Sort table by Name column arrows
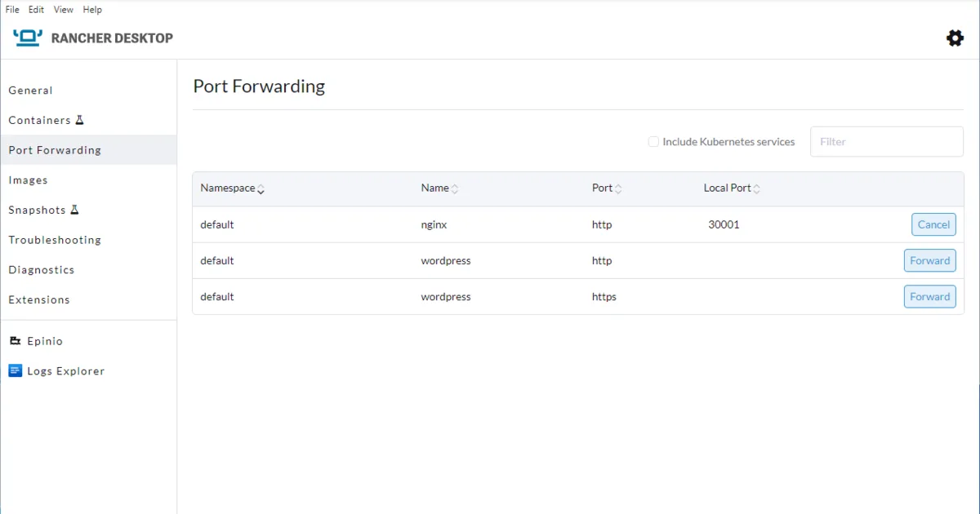 (455, 189)
